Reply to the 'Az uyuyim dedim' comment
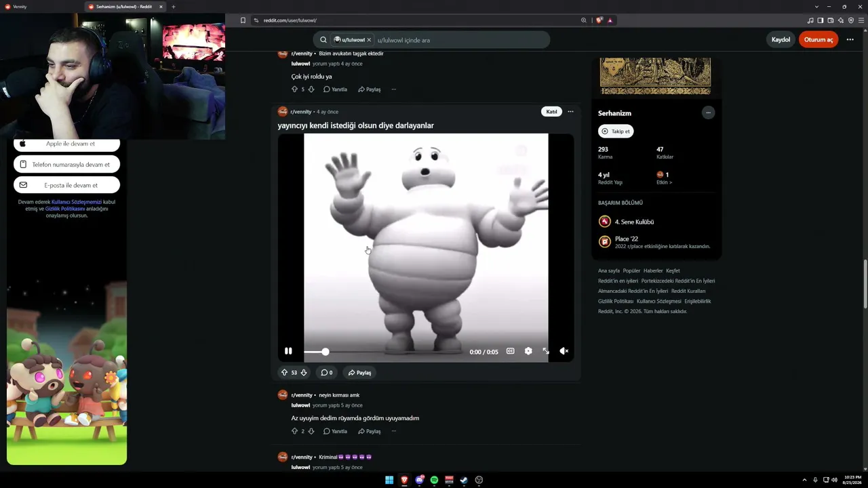The width and height of the screenshot is (868, 488). [335, 431]
